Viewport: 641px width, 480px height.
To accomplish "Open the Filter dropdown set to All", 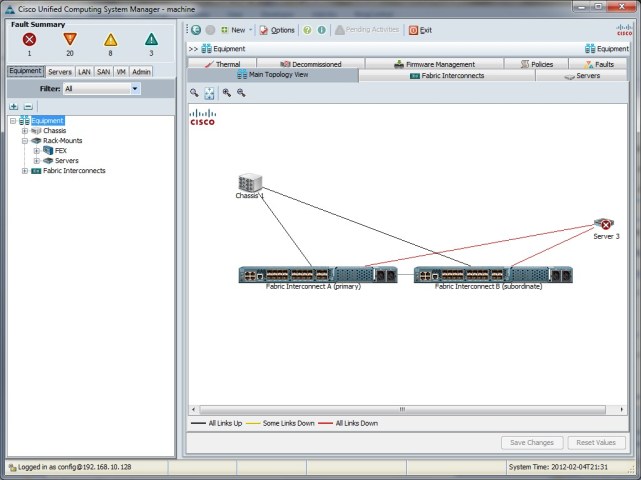I will (x=102, y=89).
